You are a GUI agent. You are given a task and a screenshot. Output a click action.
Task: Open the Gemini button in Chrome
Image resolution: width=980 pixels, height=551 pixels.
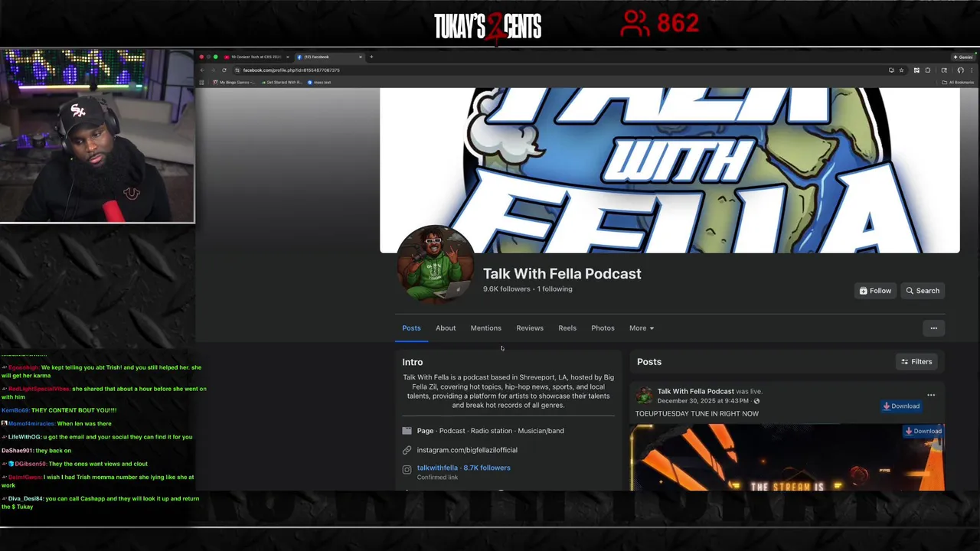click(963, 57)
